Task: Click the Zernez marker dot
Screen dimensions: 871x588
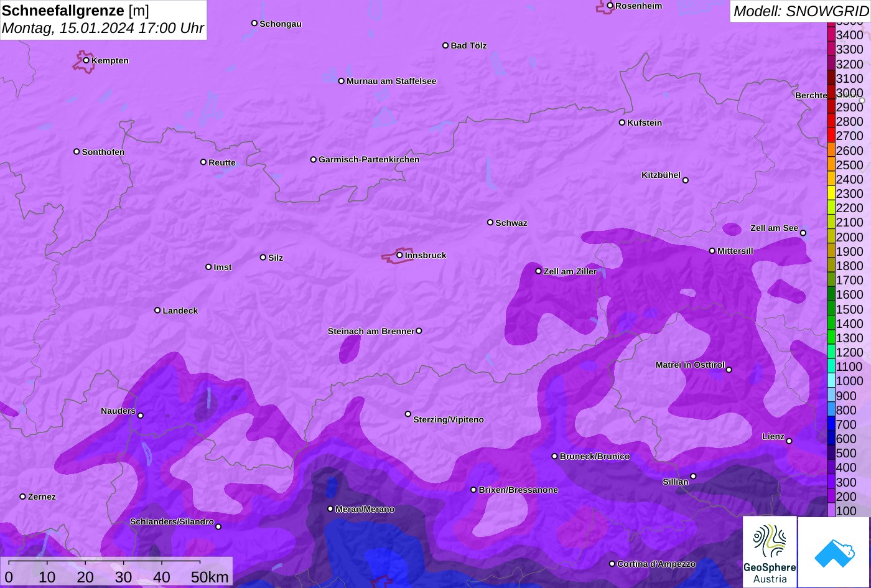Action: pyautogui.click(x=23, y=497)
